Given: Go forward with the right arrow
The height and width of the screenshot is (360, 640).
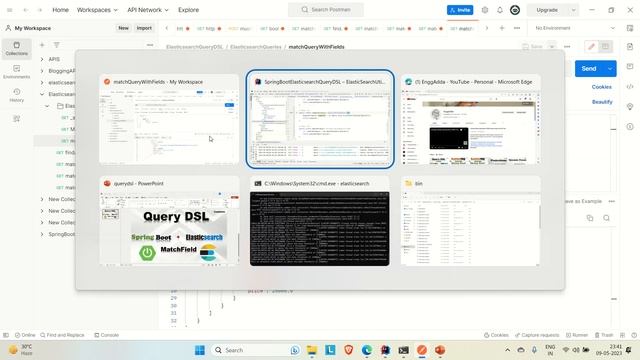Looking at the screenshot, I should pos(40,10).
